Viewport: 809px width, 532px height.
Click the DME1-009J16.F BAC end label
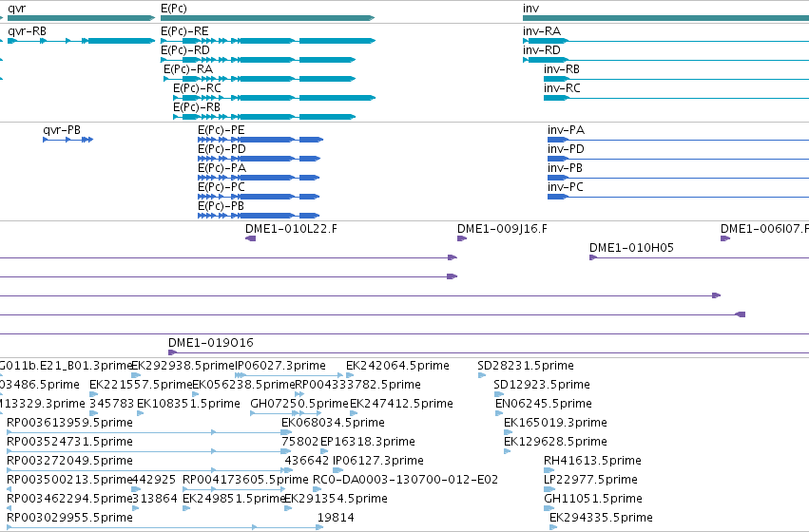(503, 229)
